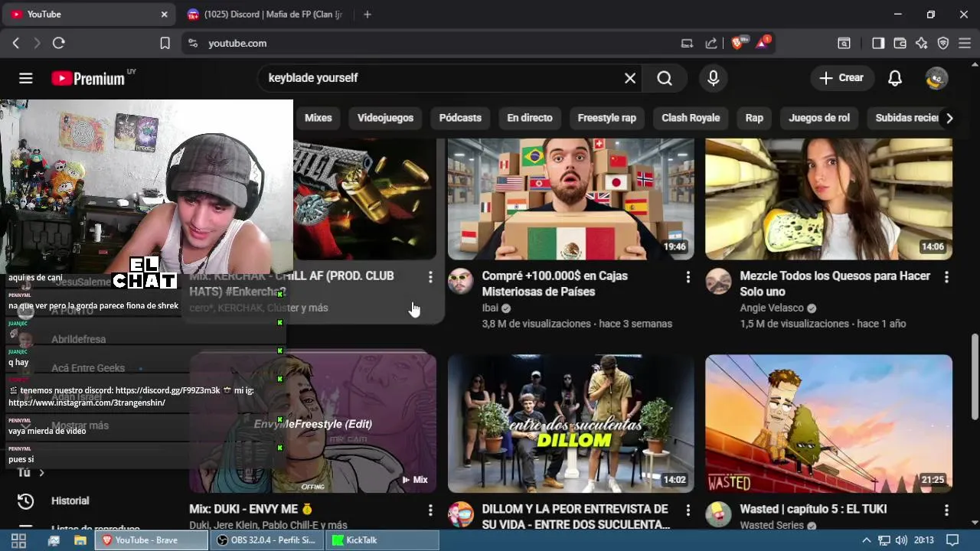Screen dimensions: 980x551
Task: Close the YouTube browser tab
Action: (164, 15)
